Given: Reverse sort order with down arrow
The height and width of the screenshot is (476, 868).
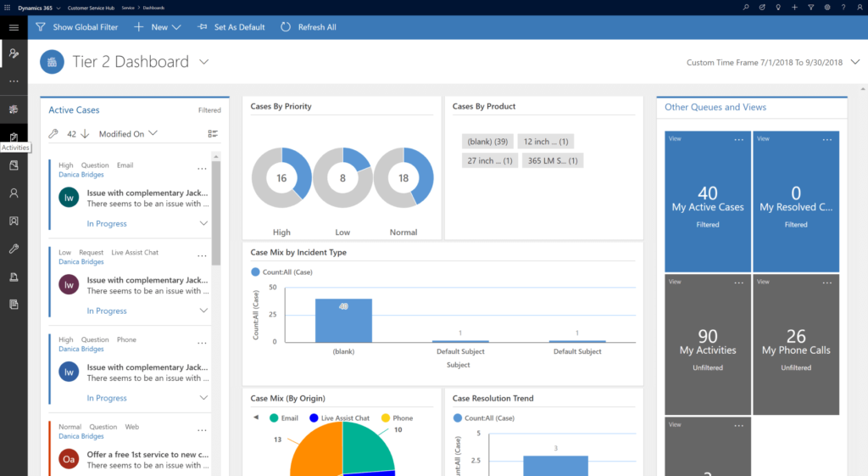Looking at the screenshot, I should 85,133.
